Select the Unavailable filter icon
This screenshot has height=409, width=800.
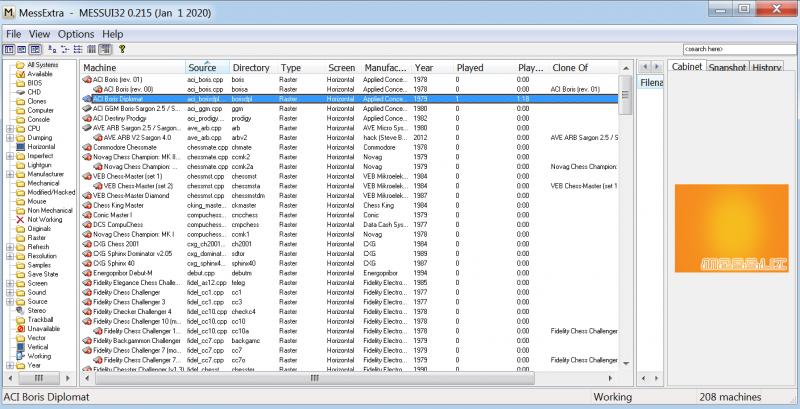(x=42, y=328)
